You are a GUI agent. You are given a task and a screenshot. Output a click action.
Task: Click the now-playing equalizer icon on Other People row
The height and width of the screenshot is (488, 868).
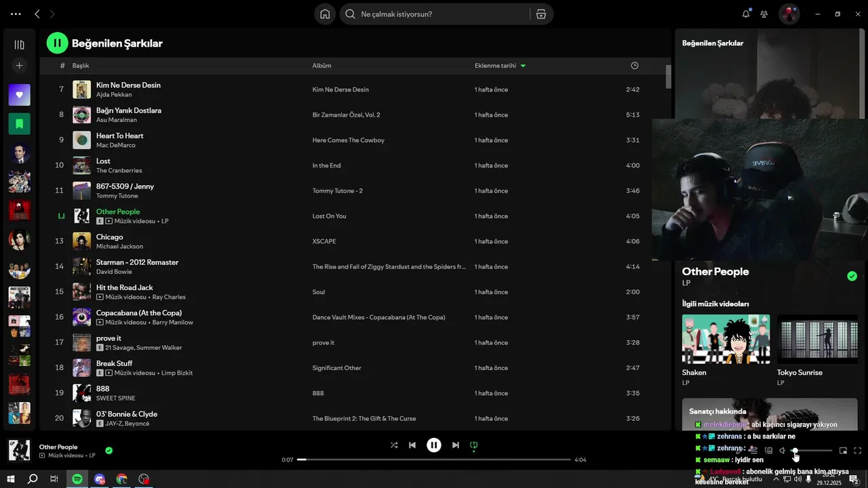61,216
